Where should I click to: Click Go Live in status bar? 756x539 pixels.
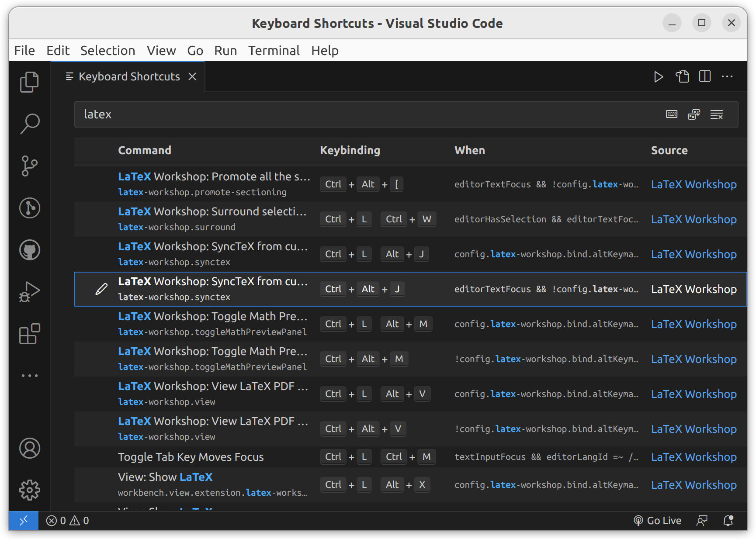click(658, 521)
